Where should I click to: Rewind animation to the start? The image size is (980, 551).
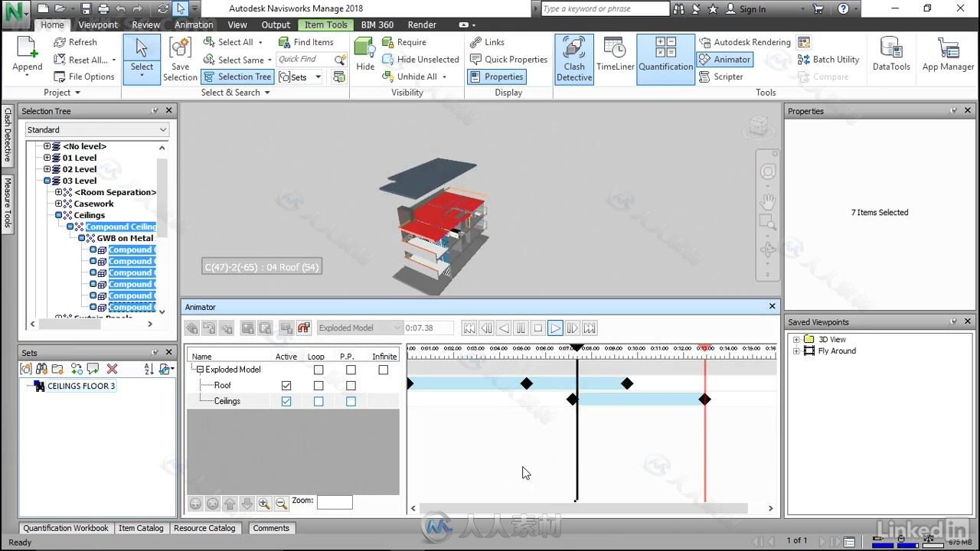(x=469, y=328)
